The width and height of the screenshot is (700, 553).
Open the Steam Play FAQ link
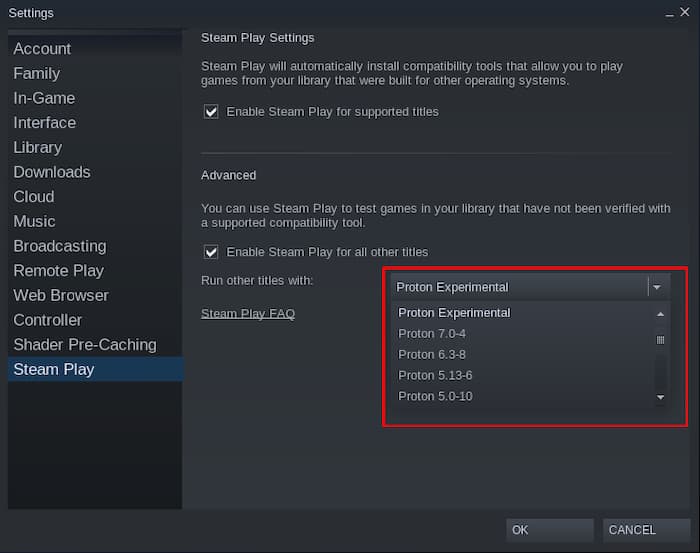[248, 313]
